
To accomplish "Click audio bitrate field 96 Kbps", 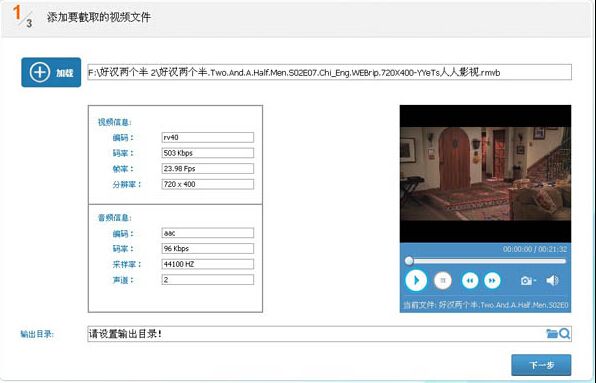I will tap(208, 248).
